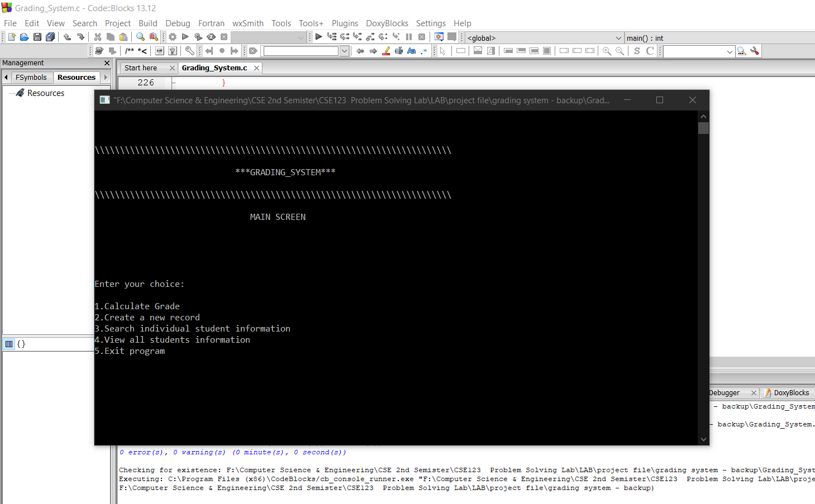Cut selection with the scissors icon

[x=98, y=37]
